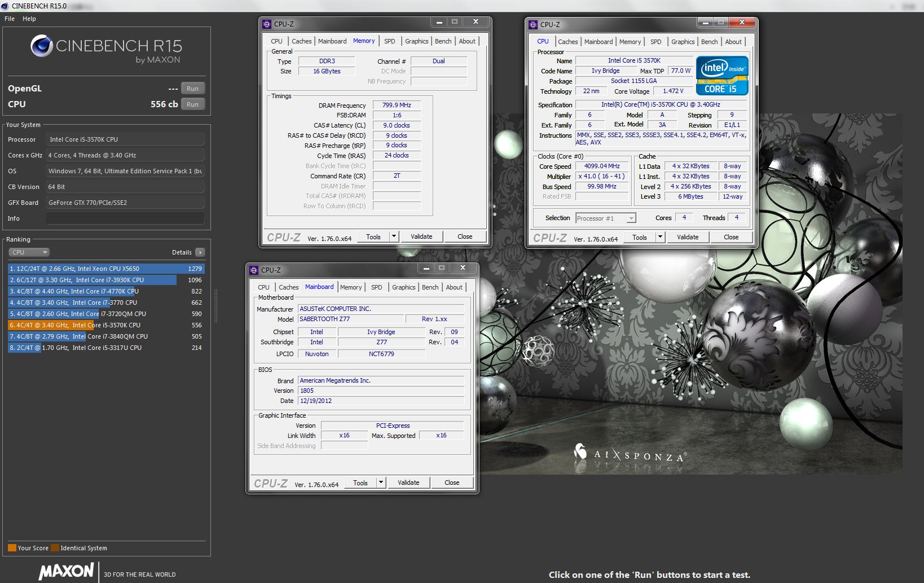This screenshot has width=924, height=583.
Task: Open the Cinebench File menu
Action: coord(10,19)
